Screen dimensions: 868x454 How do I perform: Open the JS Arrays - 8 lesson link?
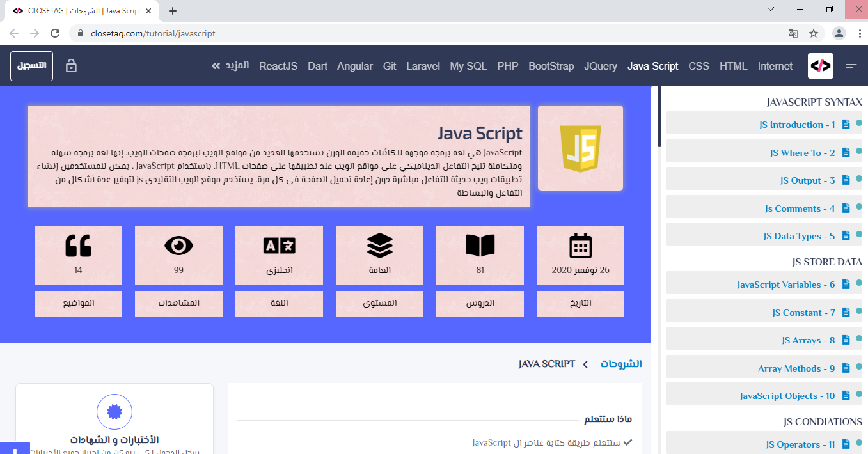[809, 340]
